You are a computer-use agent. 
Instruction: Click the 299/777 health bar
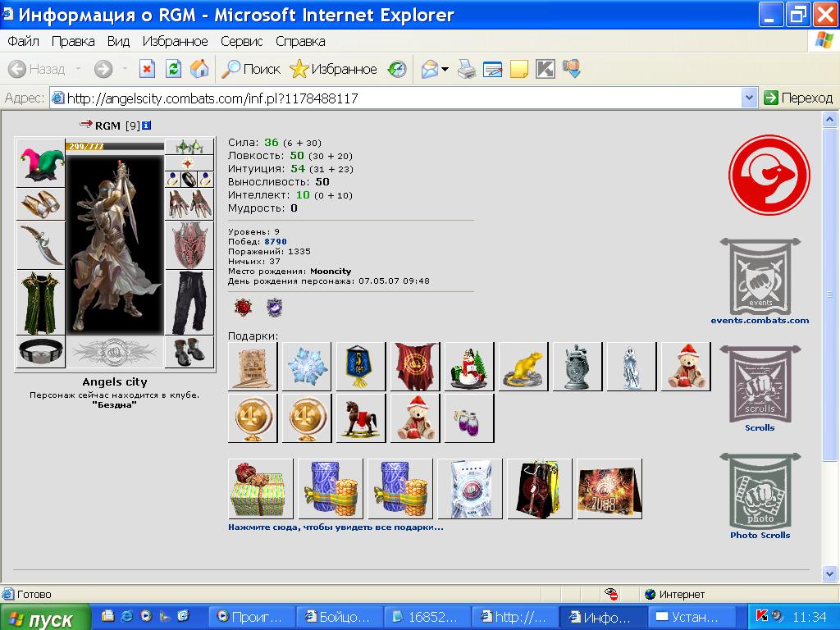point(115,146)
